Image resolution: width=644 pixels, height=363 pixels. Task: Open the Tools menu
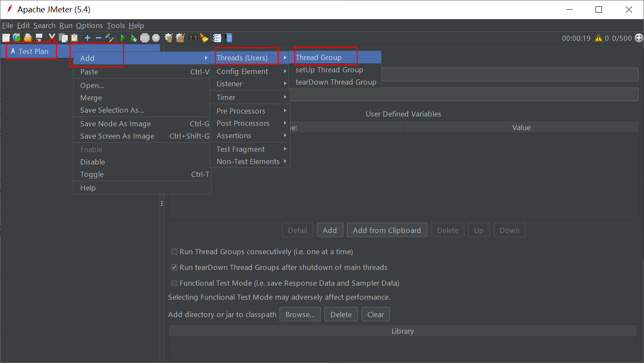[116, 26]
